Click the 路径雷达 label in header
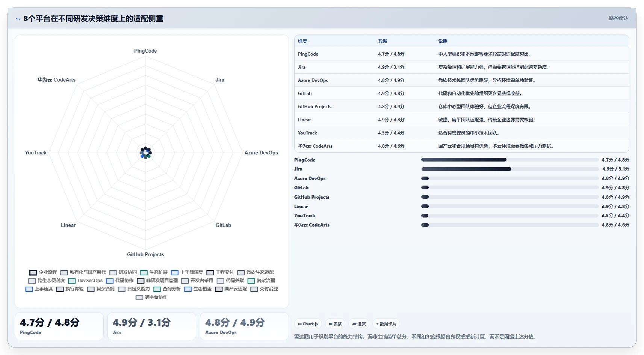Image resolution: width=644 pixels, height=355 pixels. pos(618,18)
